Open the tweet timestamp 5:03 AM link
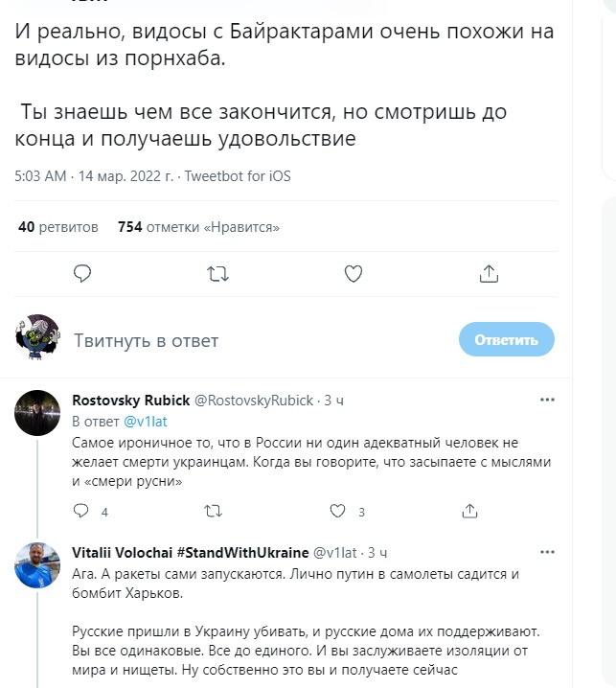The image size is (616, 688). (x=41, y=176)
